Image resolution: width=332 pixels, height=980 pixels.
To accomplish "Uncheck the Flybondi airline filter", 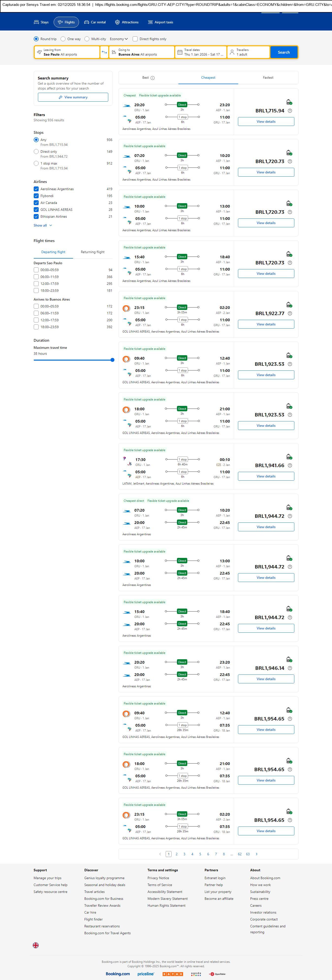I will tap(36, 196).
